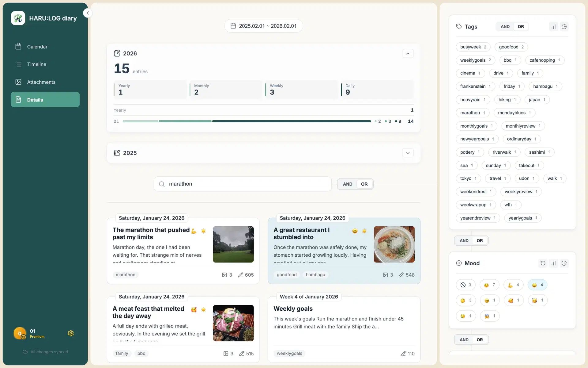Open the date range picker
Image resolution: width=588 pixels, height=368 pixels.
point(263,26)
